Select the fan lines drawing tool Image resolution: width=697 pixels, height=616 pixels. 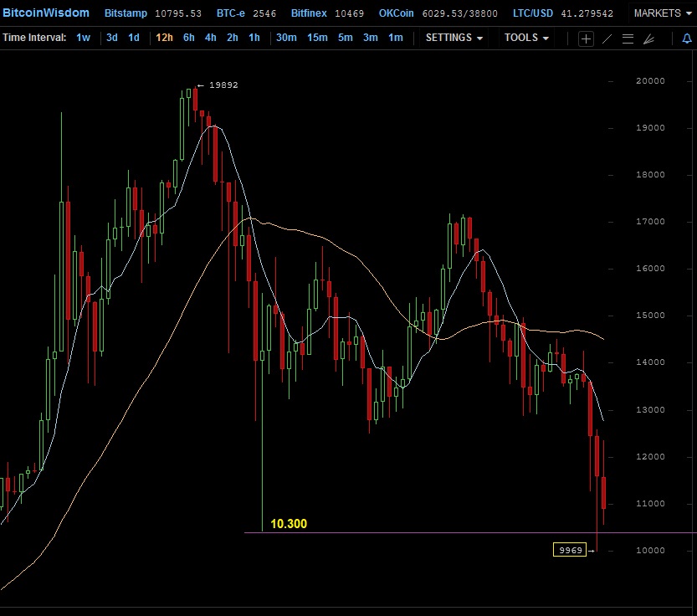point(648,39)
